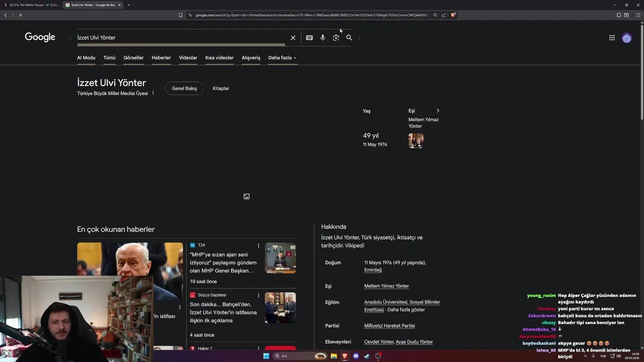Click the Meltem Yılmaz Yönter photo thumbnail
644x362 pixels.
point(416,141)
